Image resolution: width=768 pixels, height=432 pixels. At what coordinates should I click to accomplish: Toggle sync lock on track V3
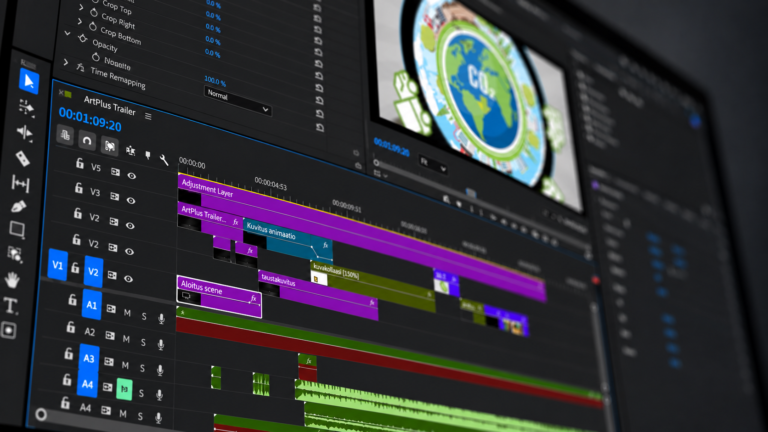(x=114, y=196)
